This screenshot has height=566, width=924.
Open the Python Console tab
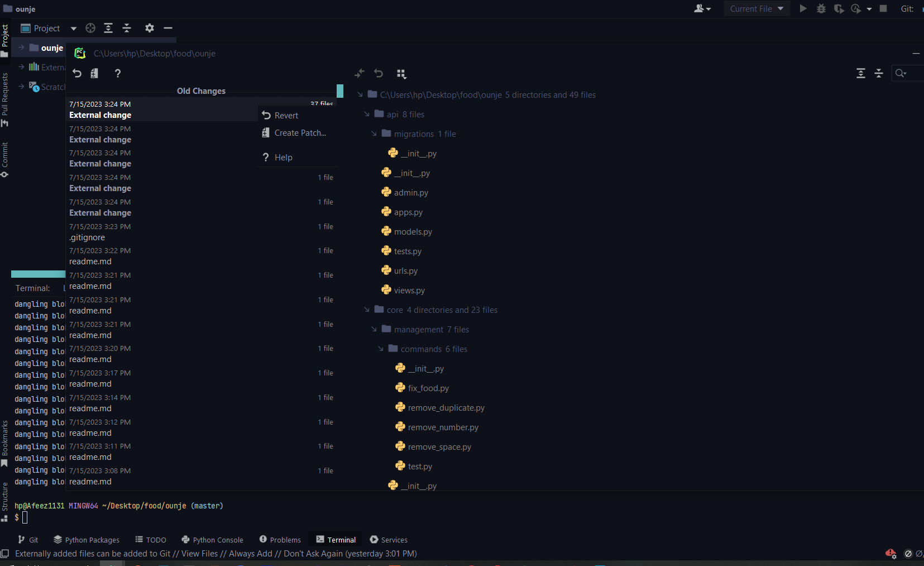tap(213, 540)
